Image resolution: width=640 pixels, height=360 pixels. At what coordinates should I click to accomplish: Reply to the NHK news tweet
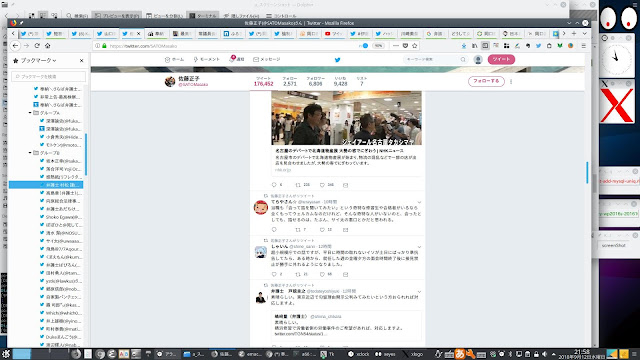(274, 185)
